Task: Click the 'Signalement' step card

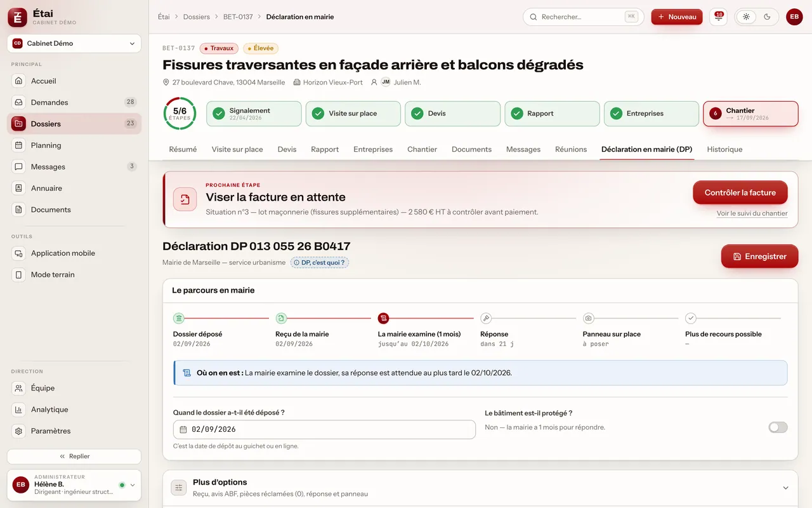Action: tap(254, 114)
